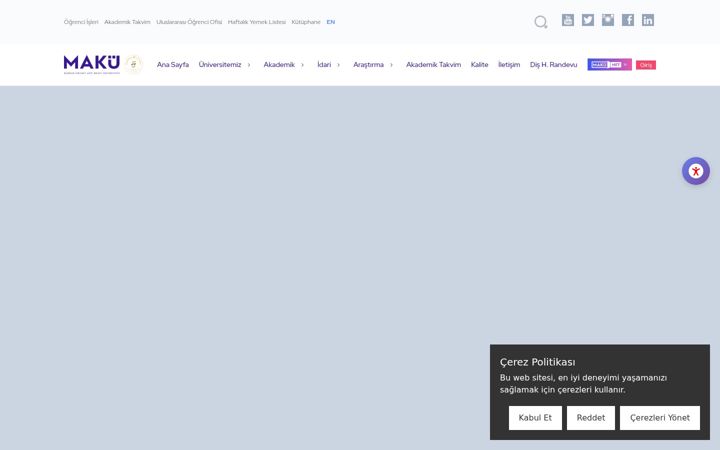
Task: Open Haftalık Yemek Listesi link
Action: 257,22
